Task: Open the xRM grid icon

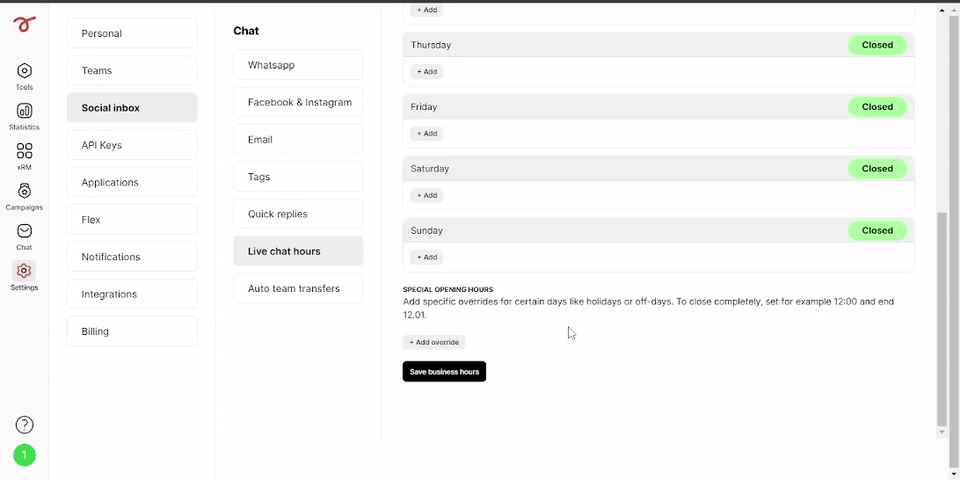Action: [24, 151]
